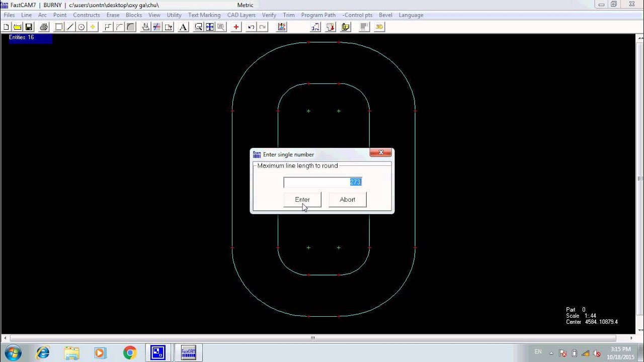Open the CAD Layers menu
The height and width of the screenshot is (362, 644).
tap(241, 15)
